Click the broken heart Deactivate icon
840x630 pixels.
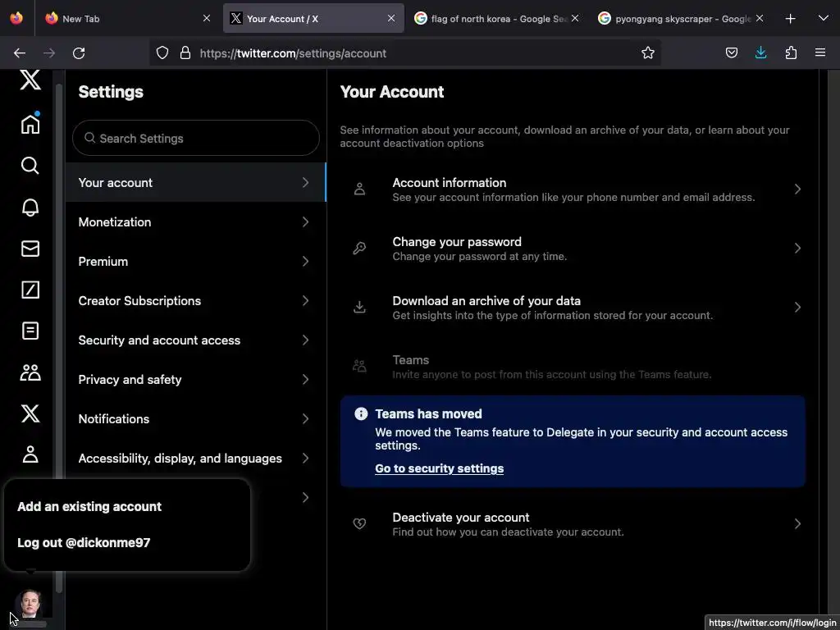click(359, 524)
